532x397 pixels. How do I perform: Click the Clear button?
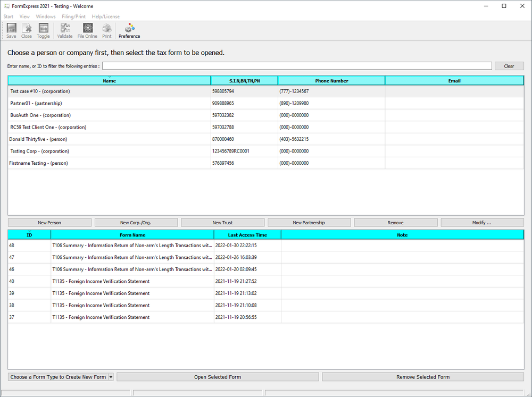[509, 65]
